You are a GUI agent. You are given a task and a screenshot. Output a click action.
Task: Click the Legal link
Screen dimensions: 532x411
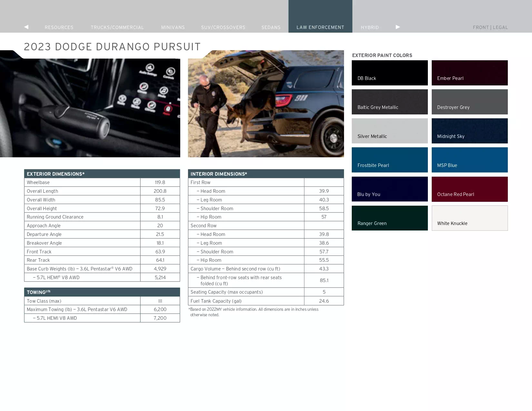click(x=500, y=27)
